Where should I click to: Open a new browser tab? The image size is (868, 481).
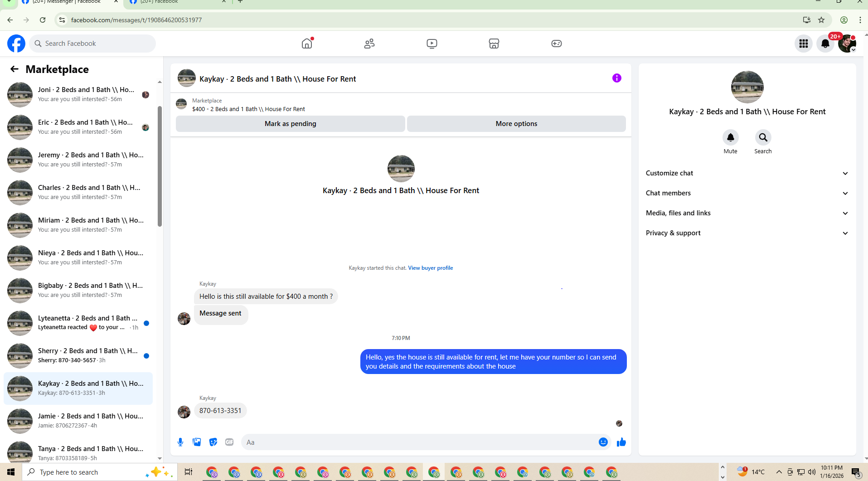(x=240, y=2)
